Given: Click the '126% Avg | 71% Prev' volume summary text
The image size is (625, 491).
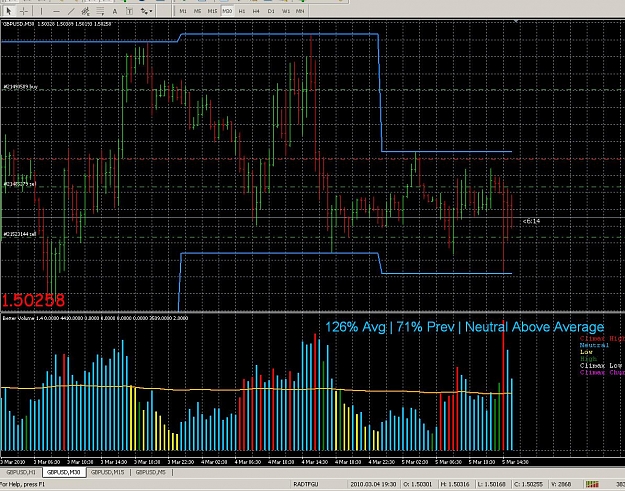Looking at the screenshot, I should coord(389,327).
